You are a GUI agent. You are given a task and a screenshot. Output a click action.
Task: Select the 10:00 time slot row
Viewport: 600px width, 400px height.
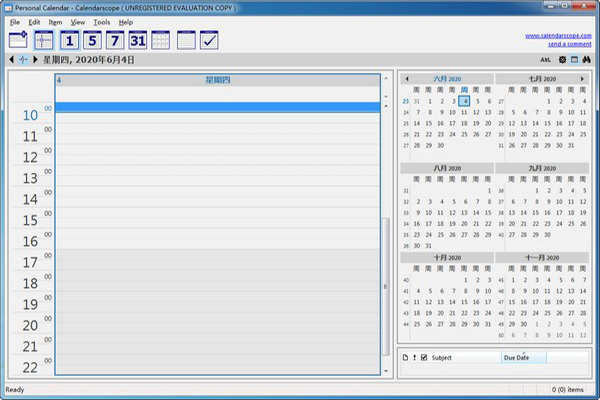click(216, 116)
